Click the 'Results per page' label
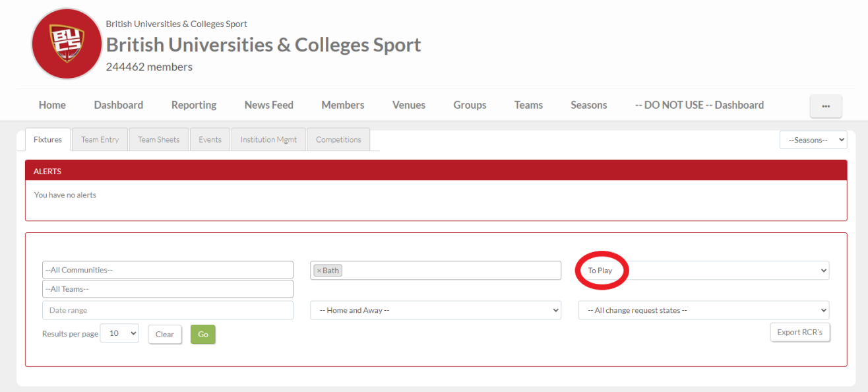The width and height of the screenshot is (868, 392). pyautogui.click(x=70, y=334)
